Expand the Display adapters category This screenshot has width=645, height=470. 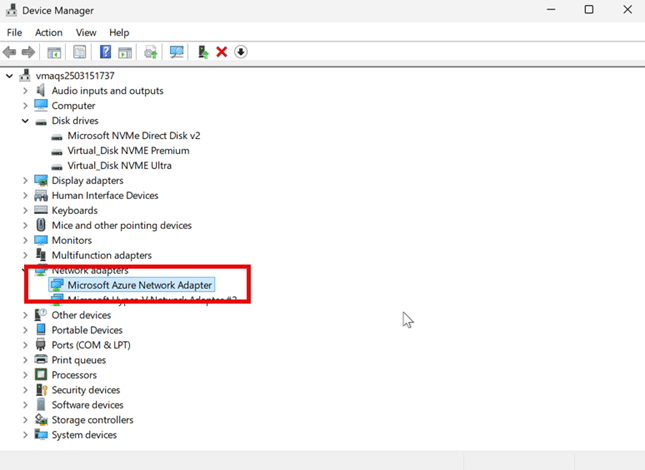point(26,181)
